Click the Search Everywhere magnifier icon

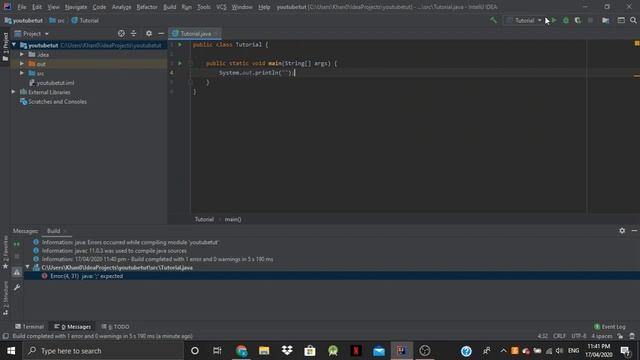(633, 20)
